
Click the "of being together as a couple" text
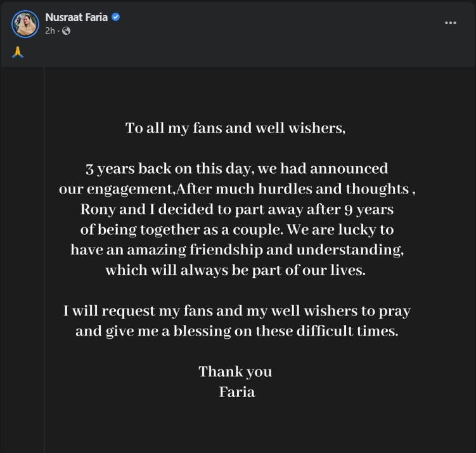click(181, 230)
